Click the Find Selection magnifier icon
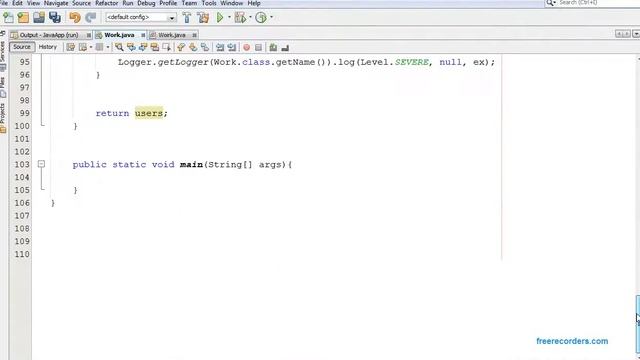The image size is (640, 360). coord(119,47)
